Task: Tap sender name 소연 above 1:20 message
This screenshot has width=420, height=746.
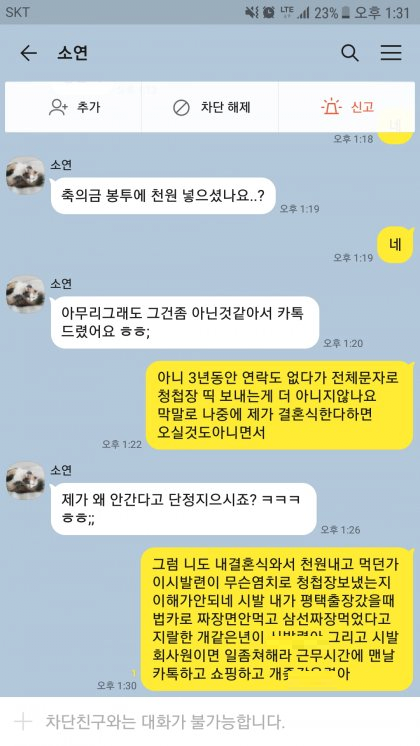Action: [61, 284]
